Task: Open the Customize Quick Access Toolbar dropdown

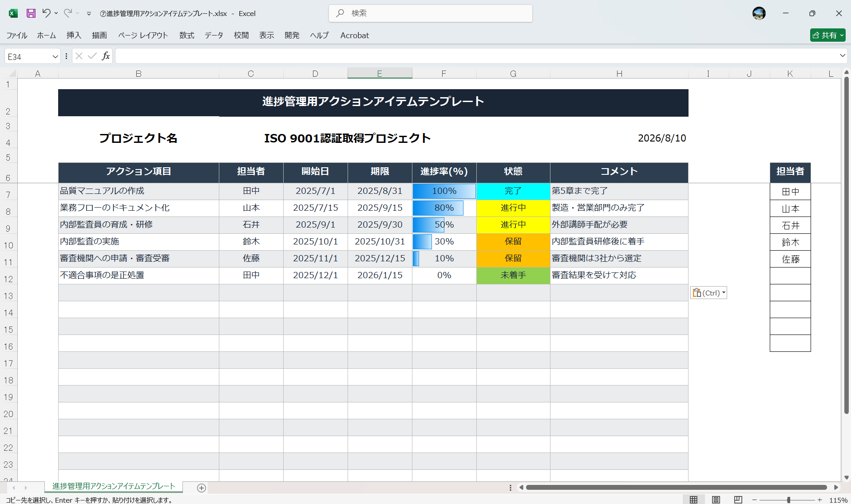Action: (x=89, y=14)
